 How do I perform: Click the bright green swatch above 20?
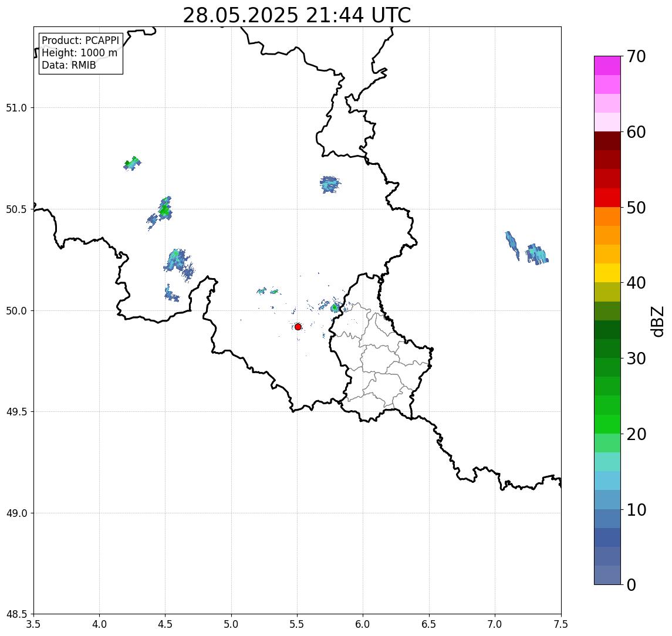[x=607, y=424]
